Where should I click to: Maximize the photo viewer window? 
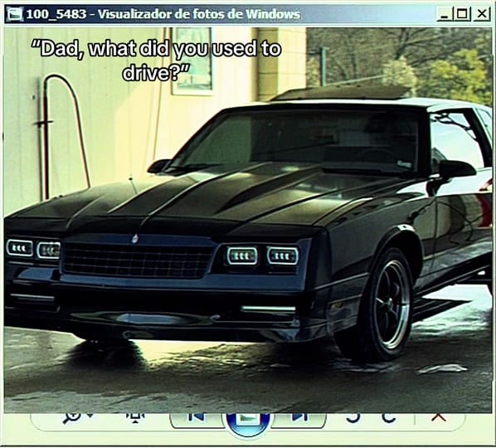pyautogui.click(x=462, y=14)
